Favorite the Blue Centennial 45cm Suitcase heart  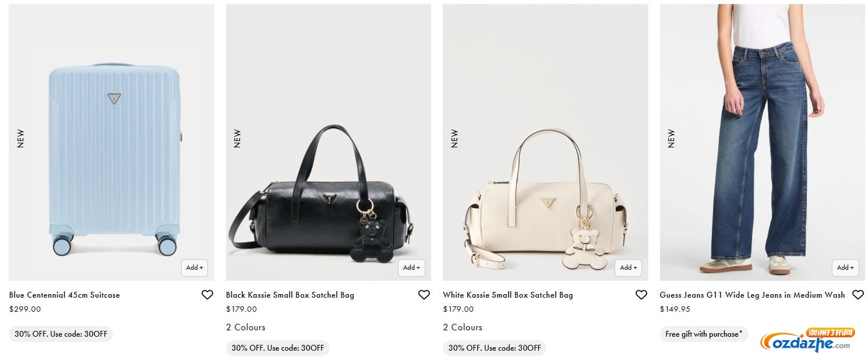coord(207,295)
